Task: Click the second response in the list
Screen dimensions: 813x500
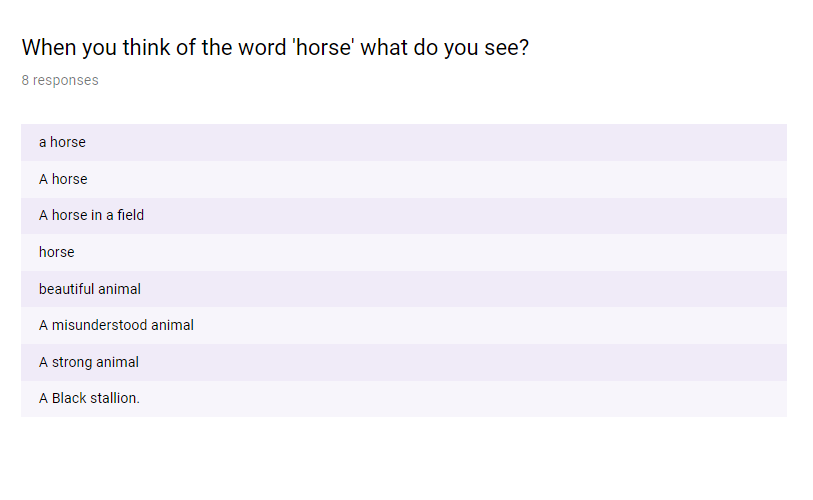Action: coord(63,179)
